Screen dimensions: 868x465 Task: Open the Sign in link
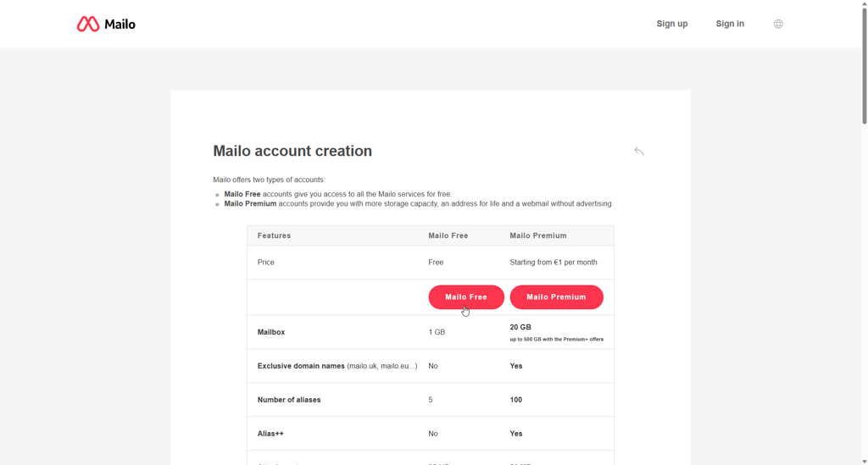coord(730,24)
